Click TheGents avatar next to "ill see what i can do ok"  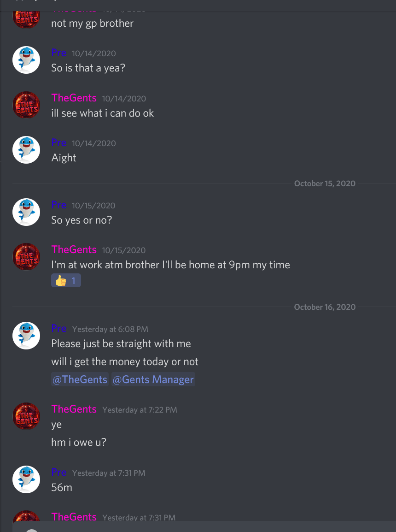tap(26, 105)
